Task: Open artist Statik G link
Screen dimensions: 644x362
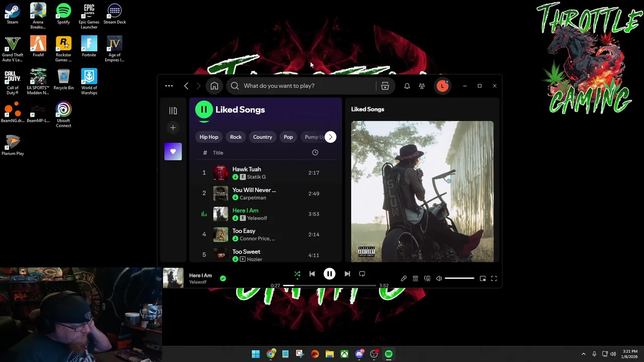Action: pyautogui.click(x=256, y=177)
